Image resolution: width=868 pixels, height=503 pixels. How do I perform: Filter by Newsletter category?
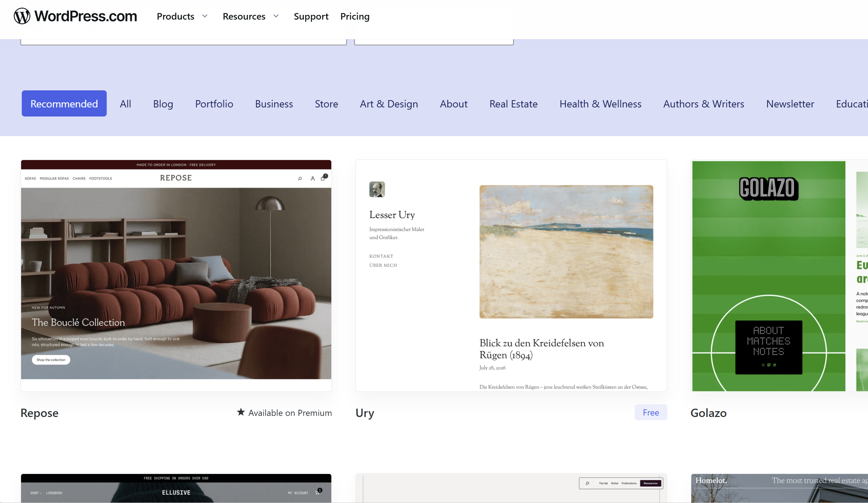[x=790, y=104]
